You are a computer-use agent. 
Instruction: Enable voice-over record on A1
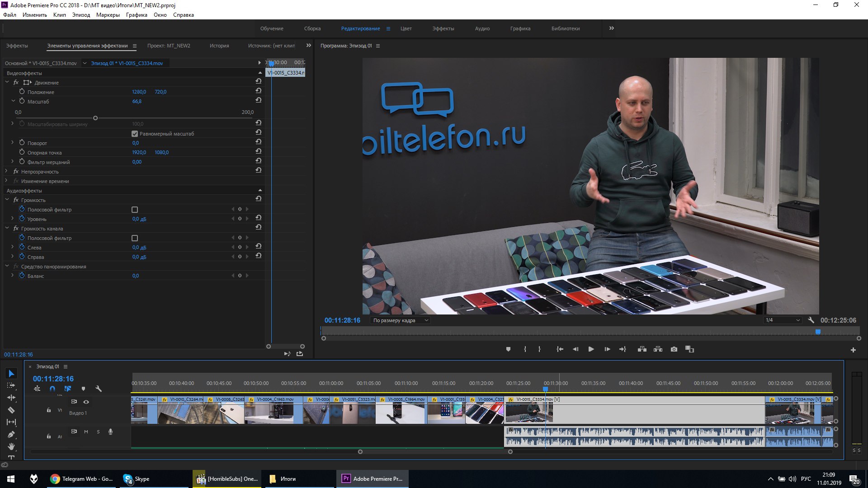[x=110, y=432]
